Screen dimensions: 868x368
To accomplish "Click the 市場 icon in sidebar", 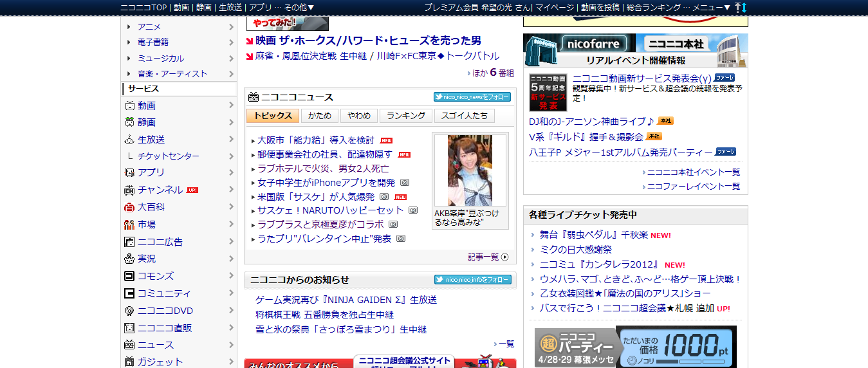I will point(129,225).
